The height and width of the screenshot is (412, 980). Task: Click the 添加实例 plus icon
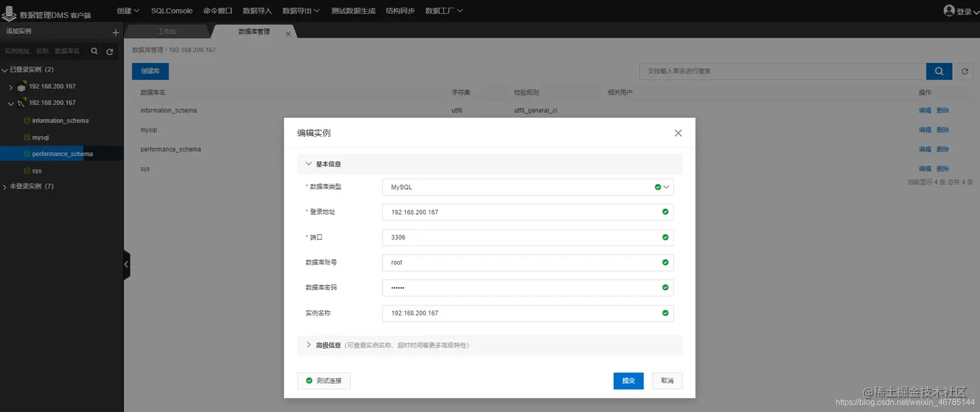tap(115, 31)
